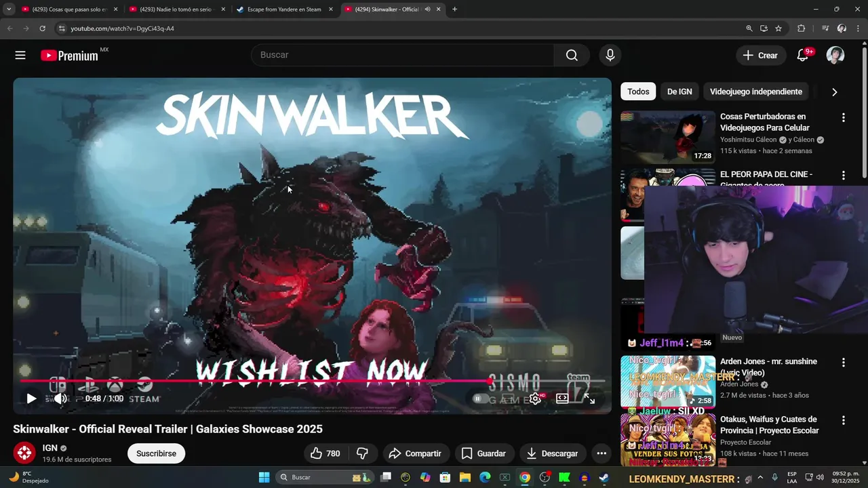Open options for Otakus, Waifus y Cuates video
Image resolution: width=868 pixels, height=488 pixels.
point(844,420)
